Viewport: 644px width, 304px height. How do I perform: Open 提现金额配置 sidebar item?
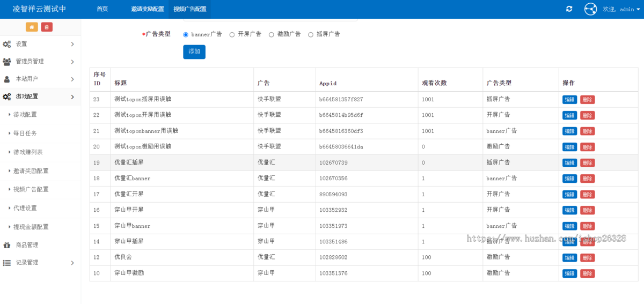tap(31, 227)
